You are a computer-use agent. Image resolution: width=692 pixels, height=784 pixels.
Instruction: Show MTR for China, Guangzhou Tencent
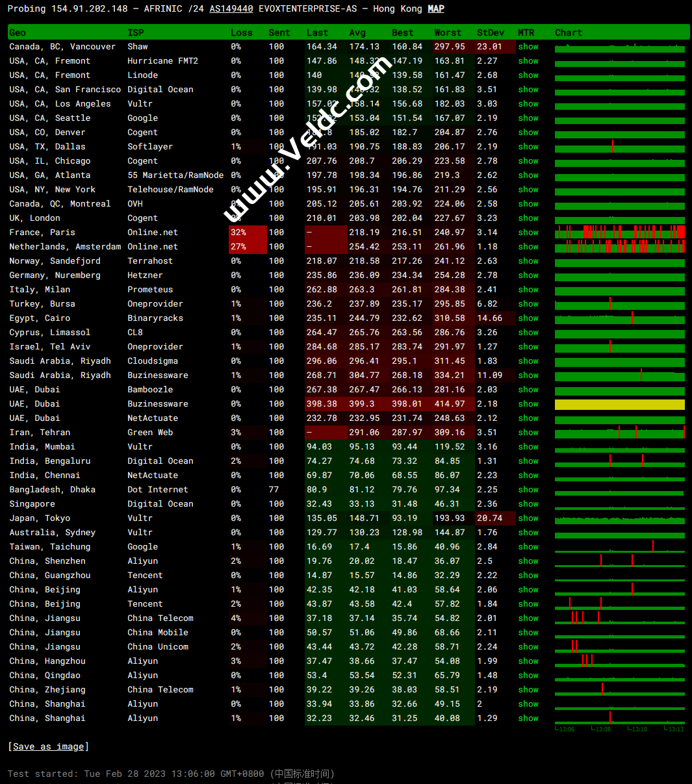[x=528, y=575]
